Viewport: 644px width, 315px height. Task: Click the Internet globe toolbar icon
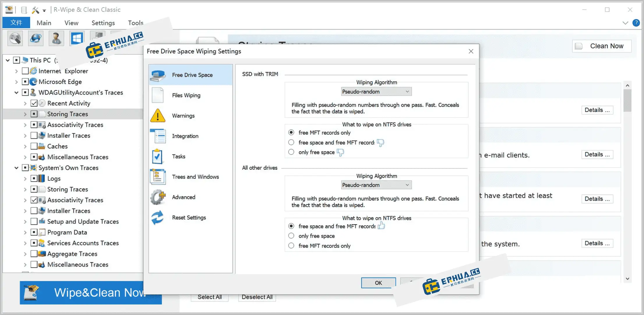36,38
